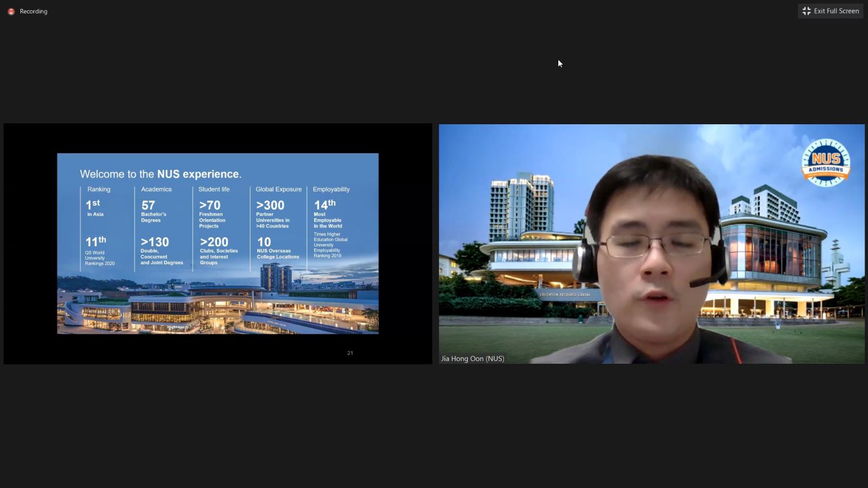Click the 'Welcome to the NUS experience' heading
Viewport: 868px width, 488px height.
tap(160, 174)
